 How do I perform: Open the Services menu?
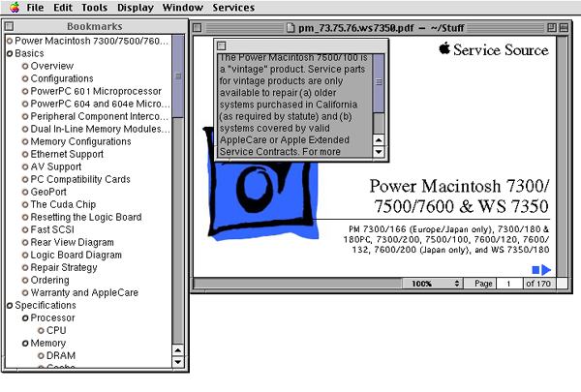coord(233,8)
